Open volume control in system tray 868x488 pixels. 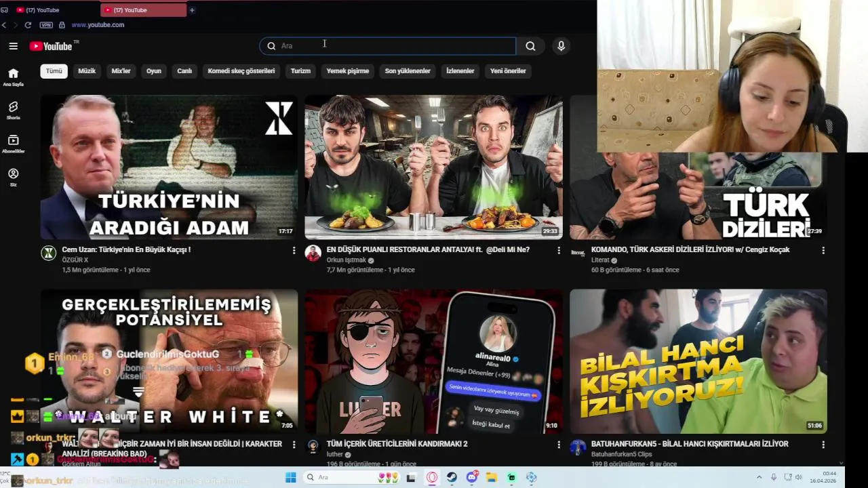(798, 477)
